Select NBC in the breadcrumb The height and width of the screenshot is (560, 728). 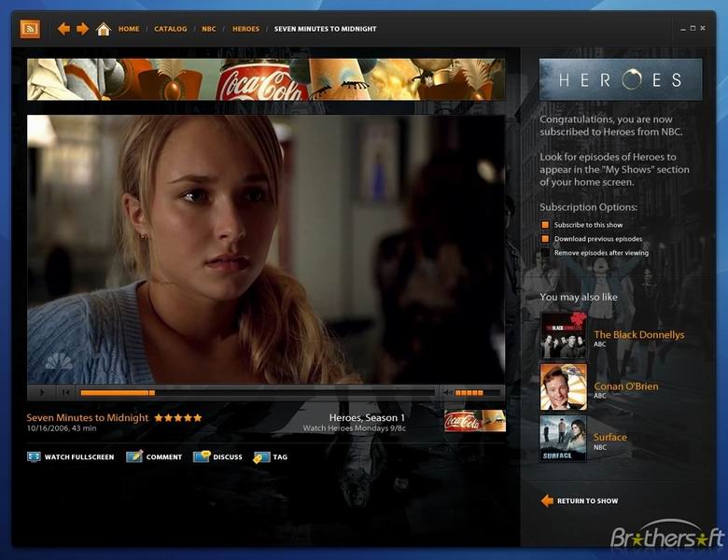click(x=208, y=29)
